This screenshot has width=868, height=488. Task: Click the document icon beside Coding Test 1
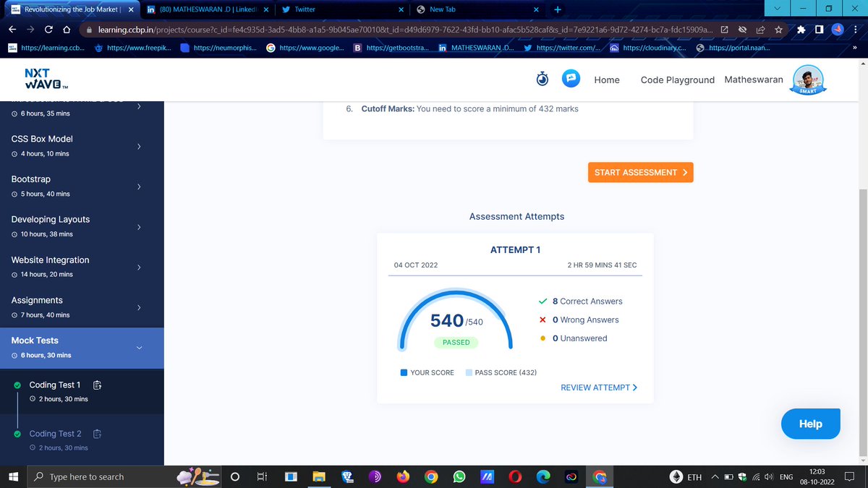point(98,385)
